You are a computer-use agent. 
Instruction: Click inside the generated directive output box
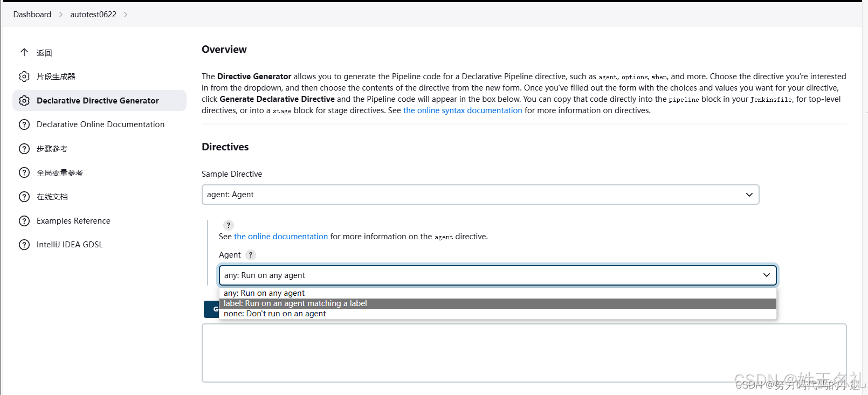pos(524,353)
